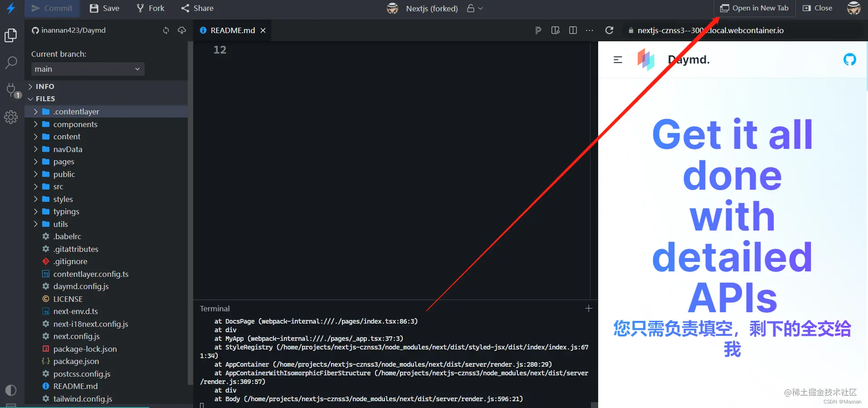The width and height of the screenshot is (868, 408).
Task: Add a new terminal with plus icon
Action: click(x=589, y=309)
